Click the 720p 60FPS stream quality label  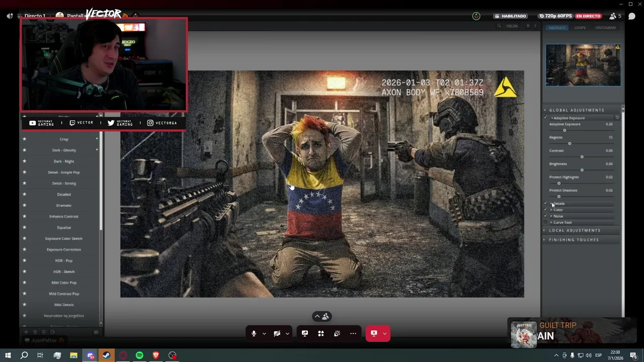coord(556,16)
